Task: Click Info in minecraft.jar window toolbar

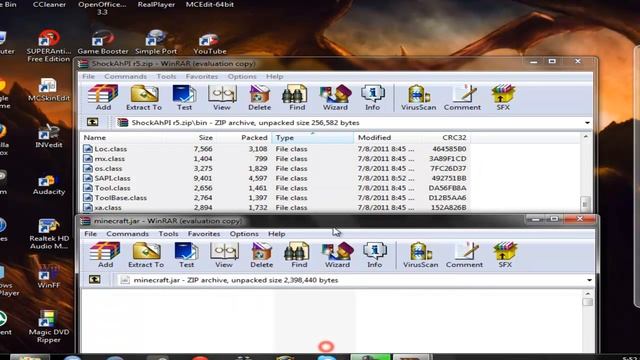Action: point(374,255)
